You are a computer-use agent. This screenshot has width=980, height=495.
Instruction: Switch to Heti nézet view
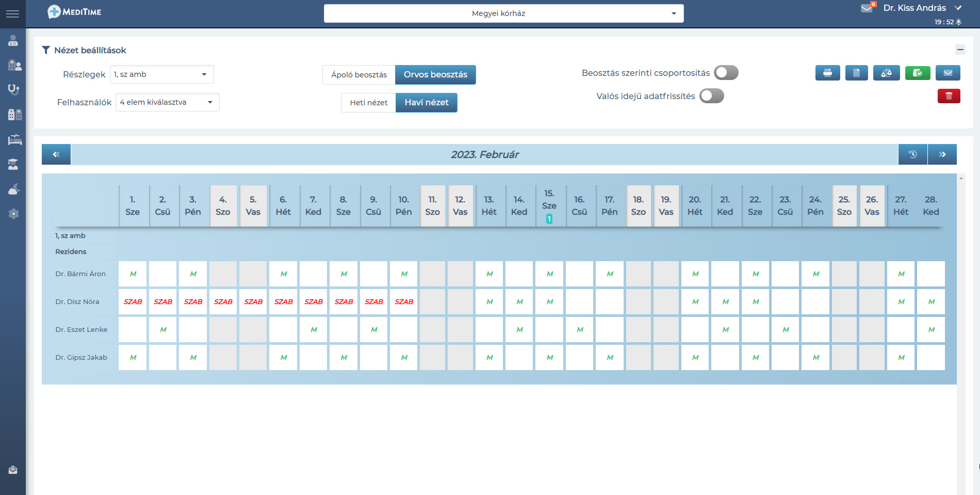(368, 103)
